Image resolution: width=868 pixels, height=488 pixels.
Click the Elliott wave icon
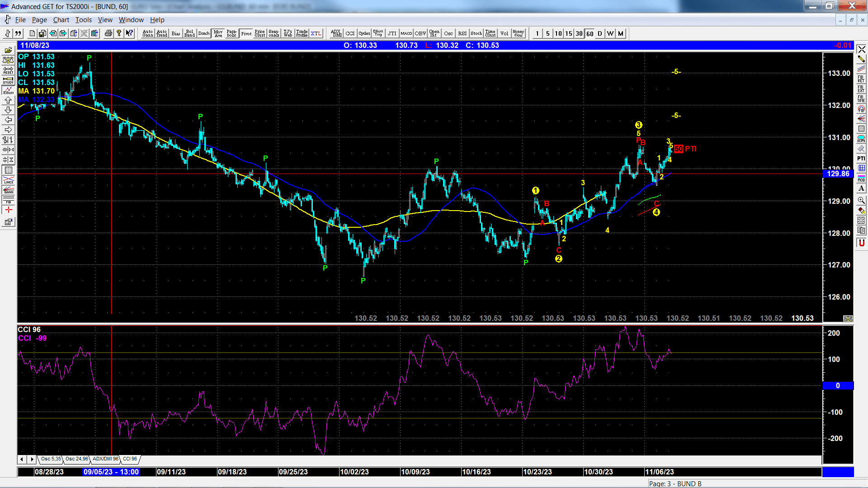click(8, 90)
